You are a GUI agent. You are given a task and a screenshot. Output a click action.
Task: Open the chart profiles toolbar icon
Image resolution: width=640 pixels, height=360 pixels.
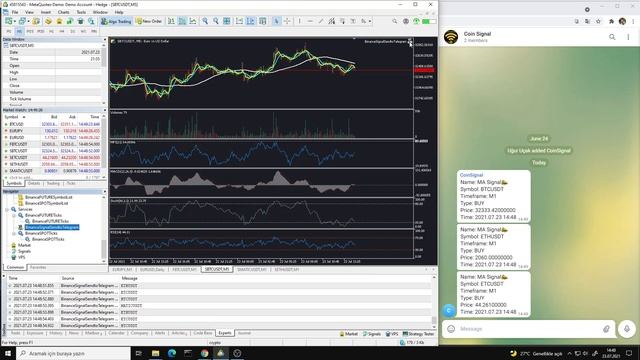click(22, 21)
